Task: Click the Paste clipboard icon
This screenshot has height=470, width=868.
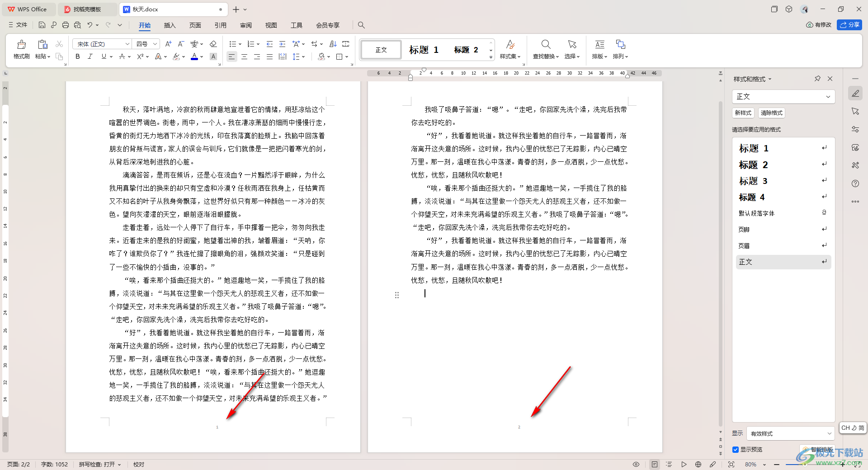Action: (x=42, y=44)
